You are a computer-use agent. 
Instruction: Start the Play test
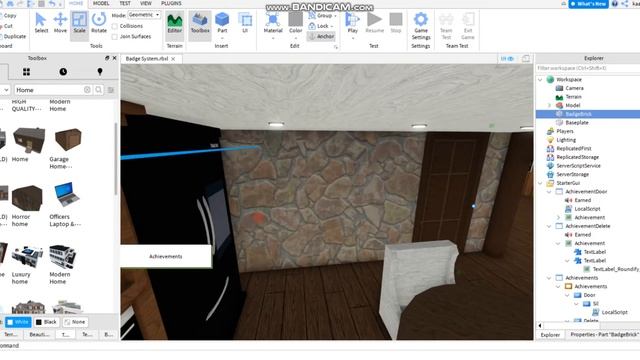[353, 24]
